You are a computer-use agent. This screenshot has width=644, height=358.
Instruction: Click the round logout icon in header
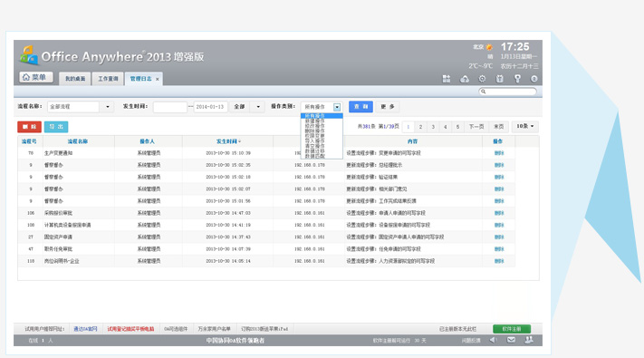[533, 79]
